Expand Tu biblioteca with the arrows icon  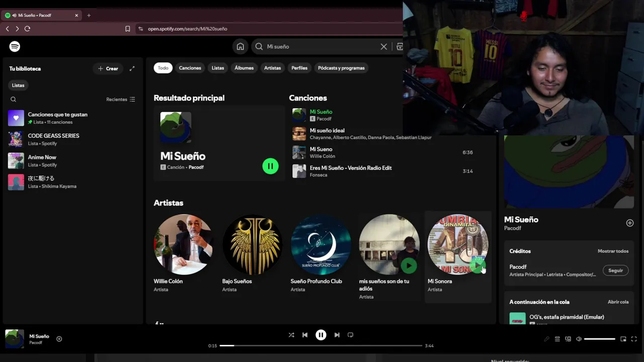coord(132,68)
